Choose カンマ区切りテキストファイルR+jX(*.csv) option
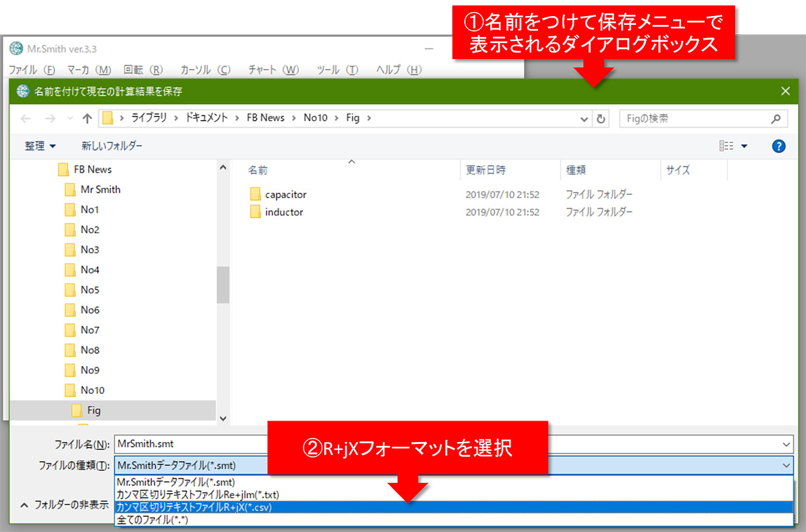The image size is (806, 532). pyautogui.click(x=453, y=507)
